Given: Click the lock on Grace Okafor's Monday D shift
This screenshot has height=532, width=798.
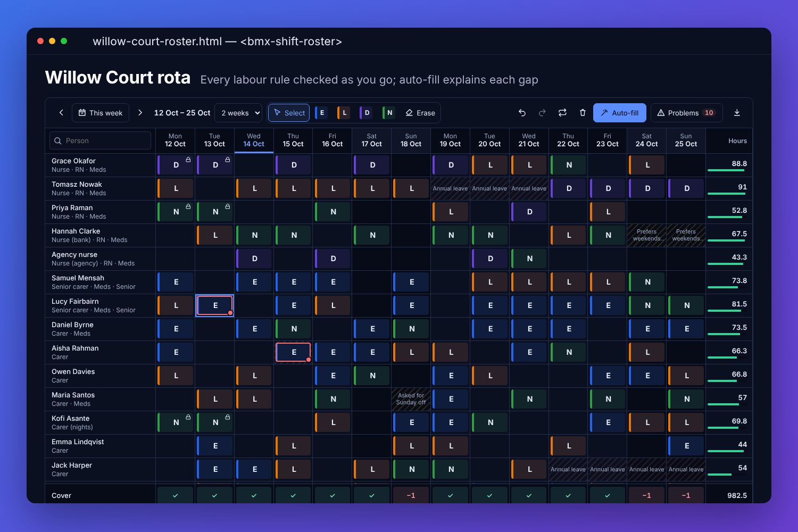Looking at the screenshot, I should click(188, 160).
